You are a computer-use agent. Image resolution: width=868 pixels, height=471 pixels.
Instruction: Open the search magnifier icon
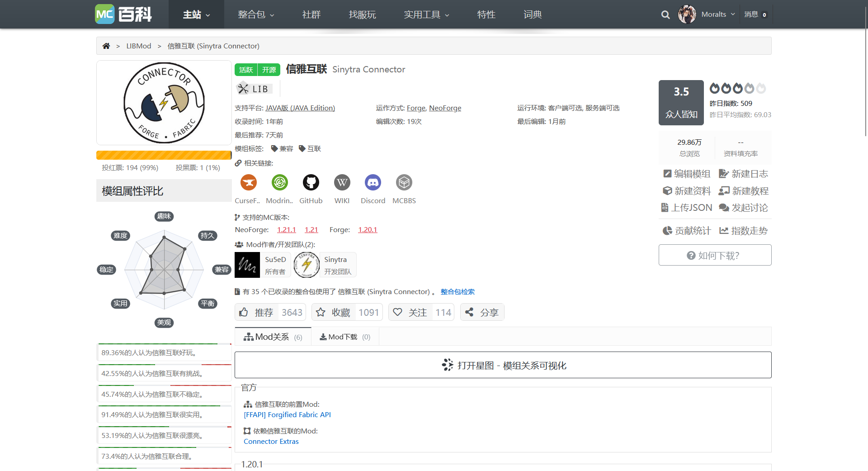coord(665,14)
